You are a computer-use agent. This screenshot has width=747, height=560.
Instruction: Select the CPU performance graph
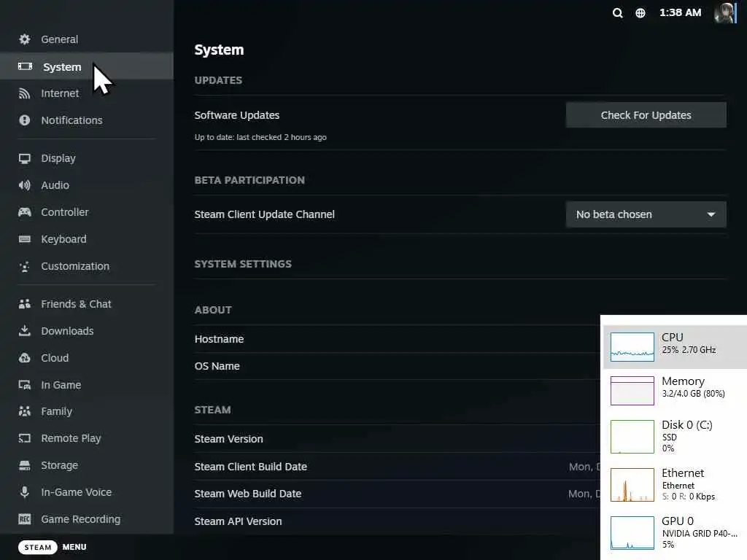point(675,346)
